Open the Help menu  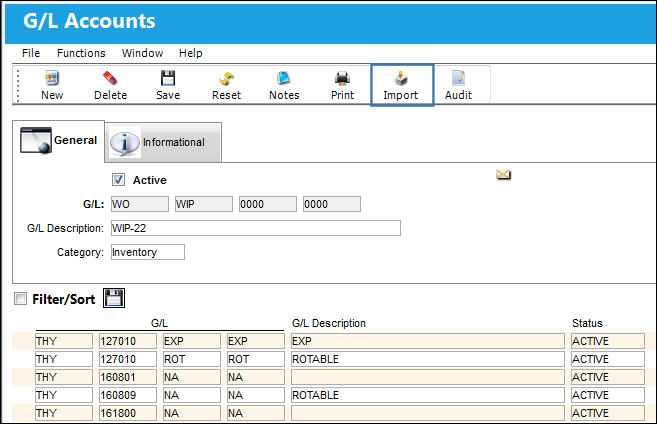click(191, 53)
